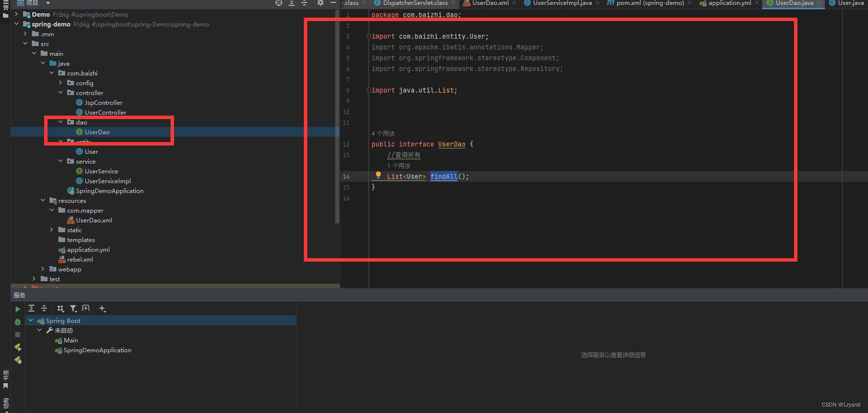
Task: Switch to UserServiceImpl.java editor tab
Action: (562, 3)
